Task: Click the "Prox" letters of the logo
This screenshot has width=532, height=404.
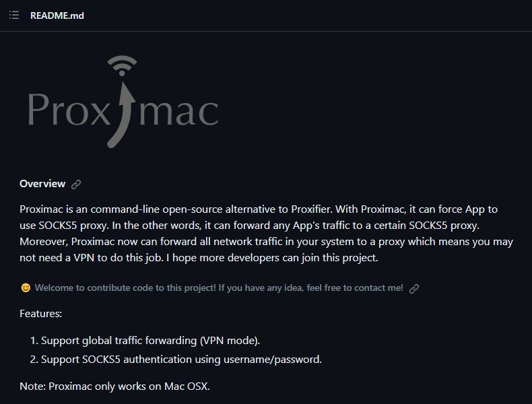Action: 69,109
